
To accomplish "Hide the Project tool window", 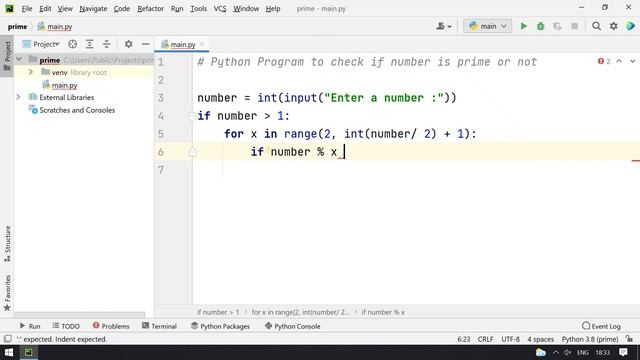I will 145,44.
